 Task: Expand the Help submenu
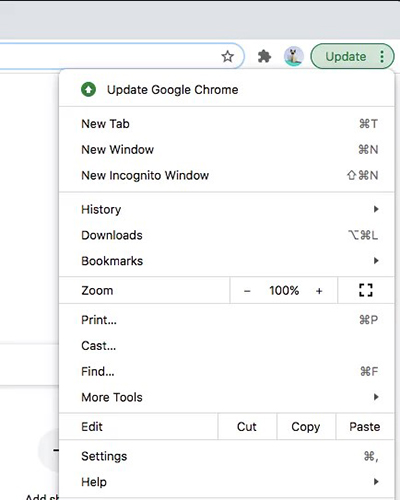[x=227, y=482]
